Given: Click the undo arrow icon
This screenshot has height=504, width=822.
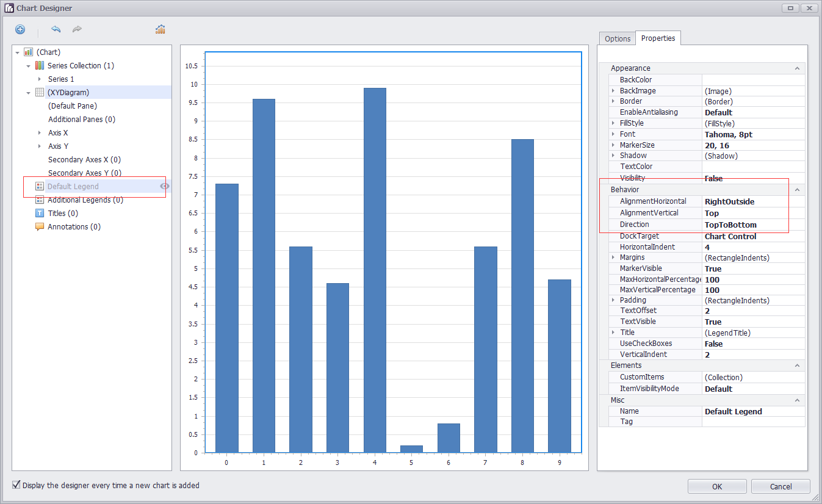Looking at the screenshot, I should point(56,29).
